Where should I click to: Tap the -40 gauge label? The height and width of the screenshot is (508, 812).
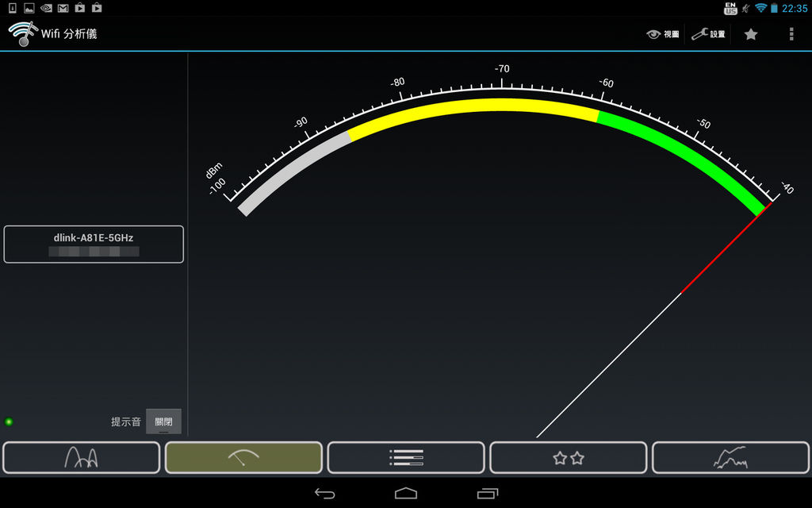787,187
